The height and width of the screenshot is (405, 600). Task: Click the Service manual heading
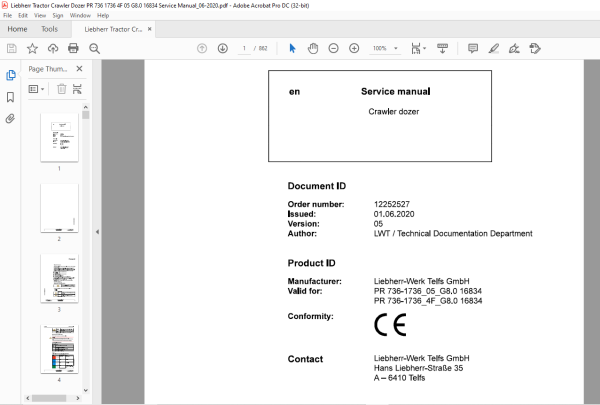[x=396, y=91]
